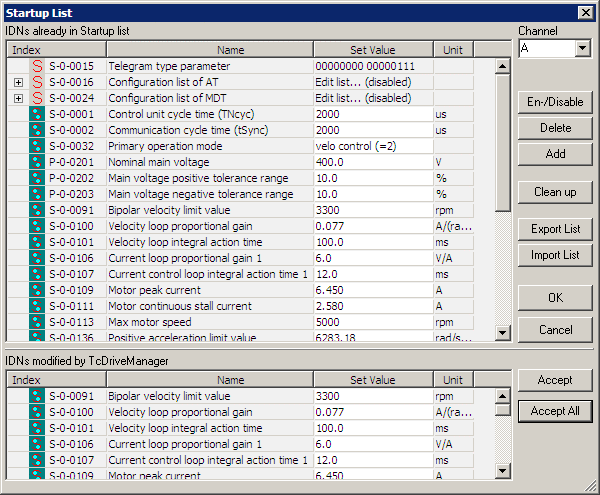Screen dimensions: 600x495
Task: Click the teal icon for S-0-0032 row
Action: tap(37, 146)
